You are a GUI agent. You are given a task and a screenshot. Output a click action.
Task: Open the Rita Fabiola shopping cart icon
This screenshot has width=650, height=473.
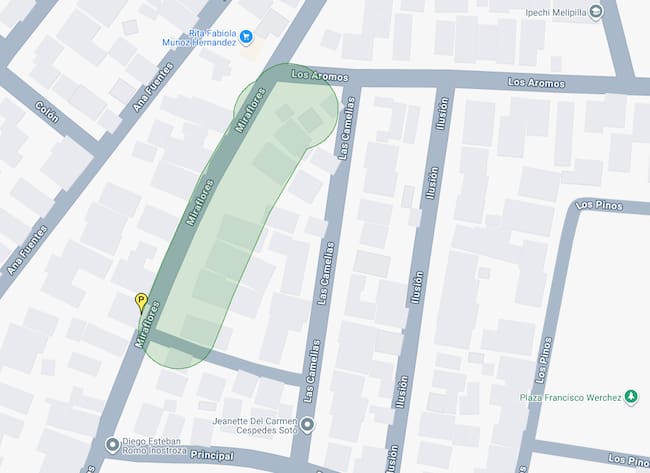tap(247, 37)
